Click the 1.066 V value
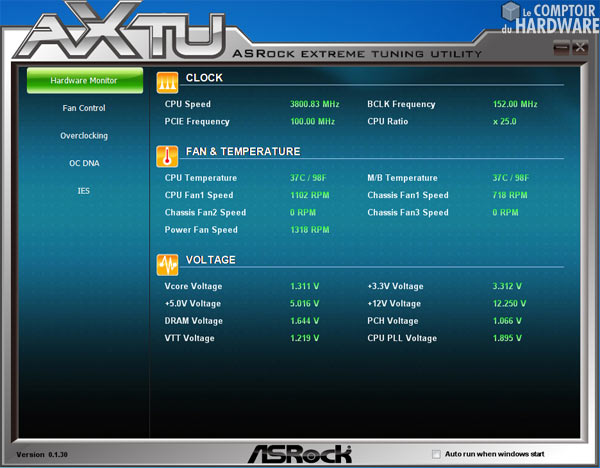 [x=507, y=321]
